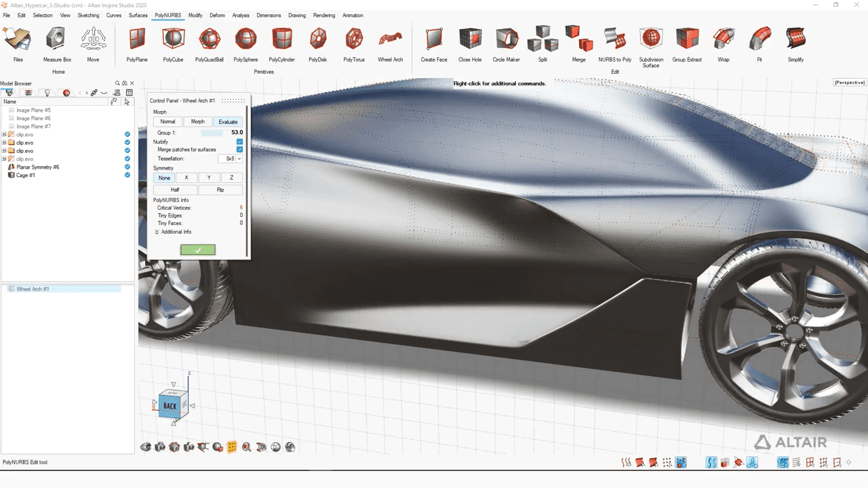The image size is (868, 488).
Task: Select the Measure Box tool
Action: pyautogui.click(x=57, y=45)
